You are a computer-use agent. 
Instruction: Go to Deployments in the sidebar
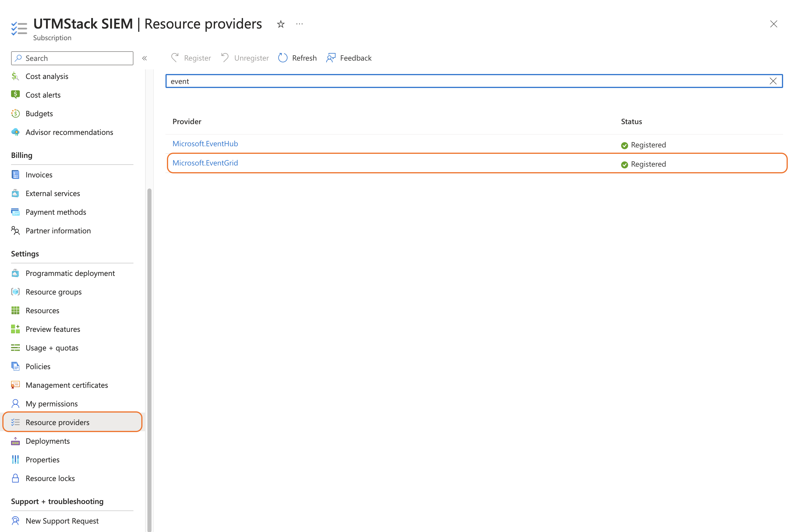[47, 441]
